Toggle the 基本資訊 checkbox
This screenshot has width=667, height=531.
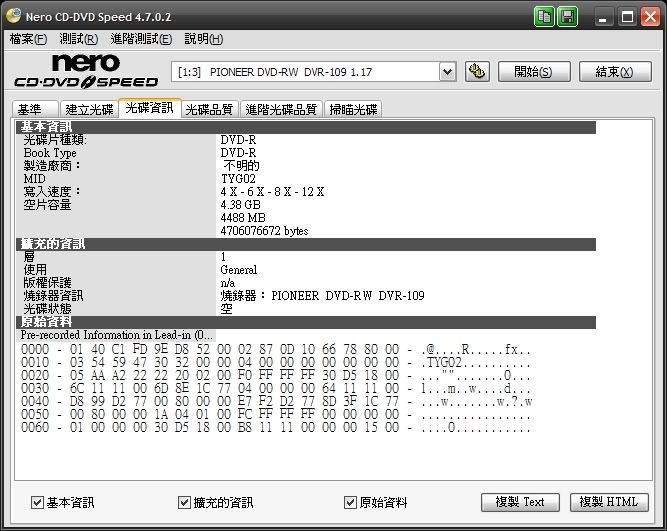point(37,502)
